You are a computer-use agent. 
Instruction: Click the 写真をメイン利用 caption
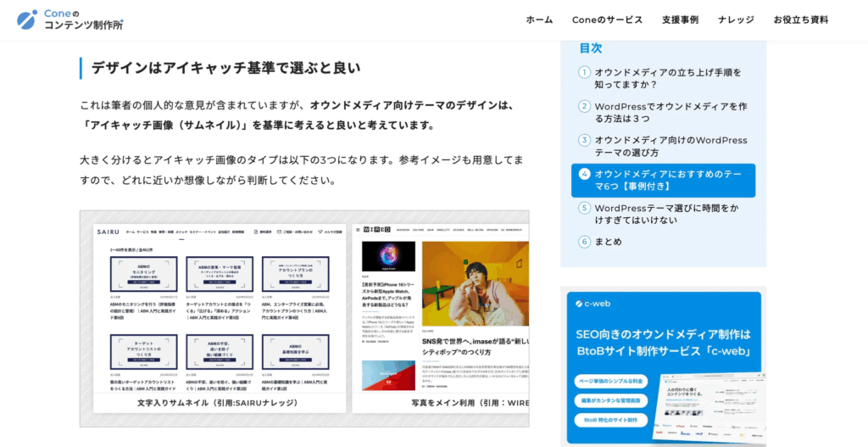470,403
